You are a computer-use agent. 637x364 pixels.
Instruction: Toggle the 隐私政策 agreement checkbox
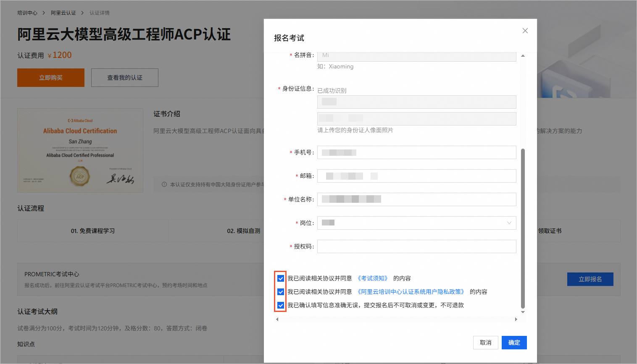pos(281,292)
